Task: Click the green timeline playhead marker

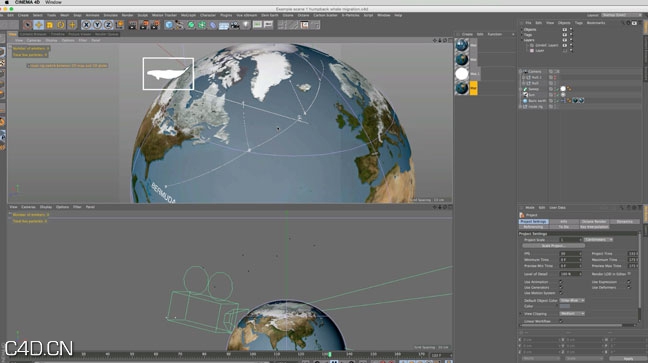Action: 329,355
